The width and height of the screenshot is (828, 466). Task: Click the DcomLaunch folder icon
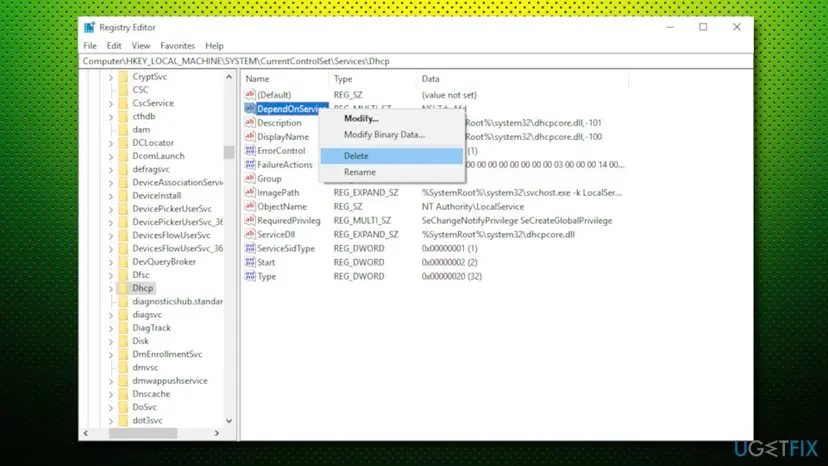click(123, 156)
